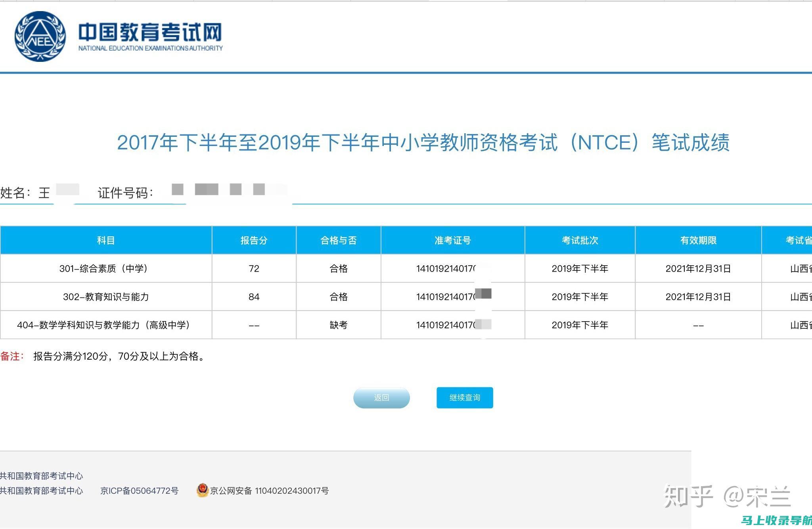Click the 合格与否 column header

pos(339,240)
